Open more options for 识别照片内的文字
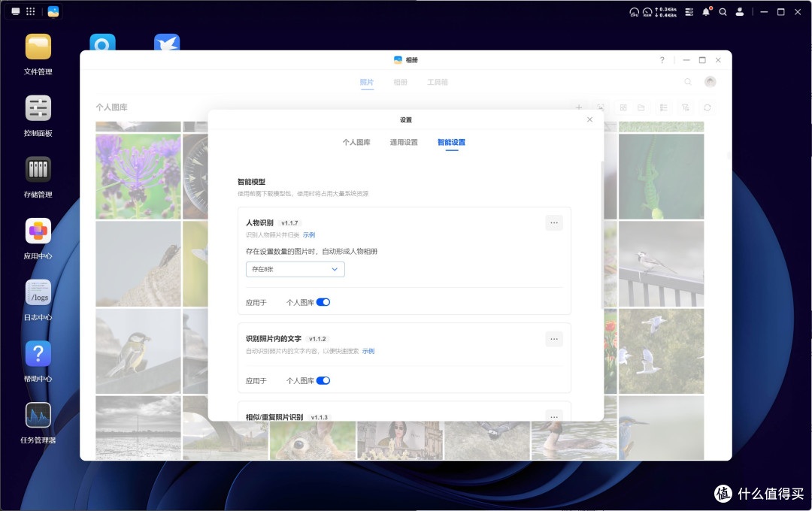 point(554,339)
